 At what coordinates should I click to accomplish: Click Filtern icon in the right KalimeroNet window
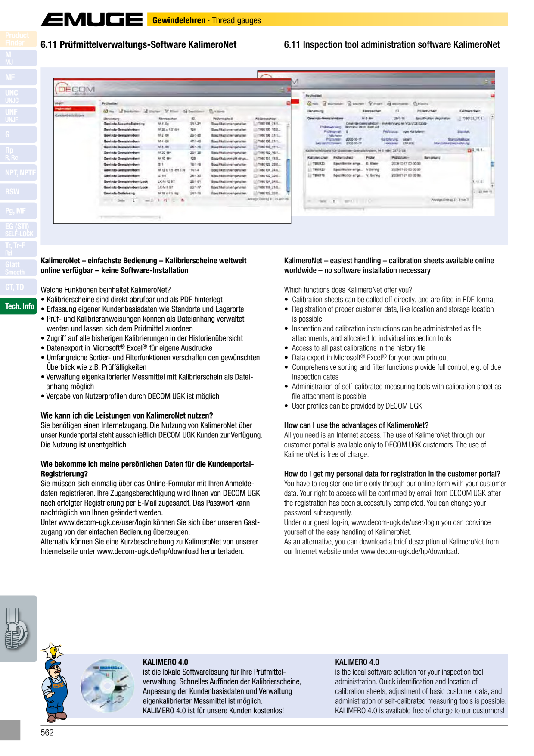(370, 104)
